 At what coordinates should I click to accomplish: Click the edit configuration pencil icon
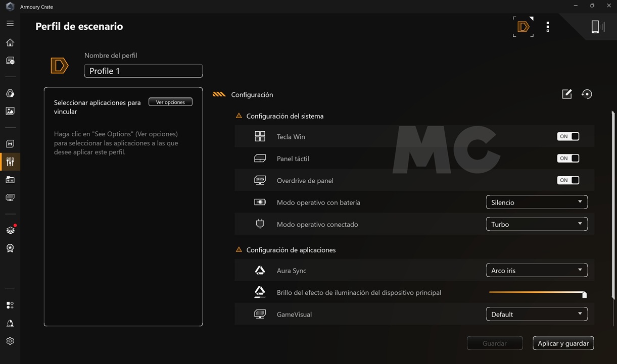[x=567, y=94]
